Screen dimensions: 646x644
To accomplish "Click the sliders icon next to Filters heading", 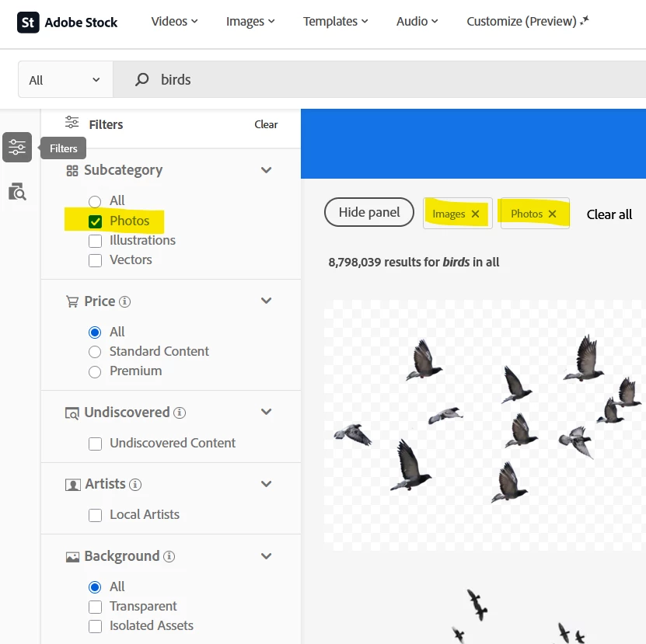I will [72, 122].
